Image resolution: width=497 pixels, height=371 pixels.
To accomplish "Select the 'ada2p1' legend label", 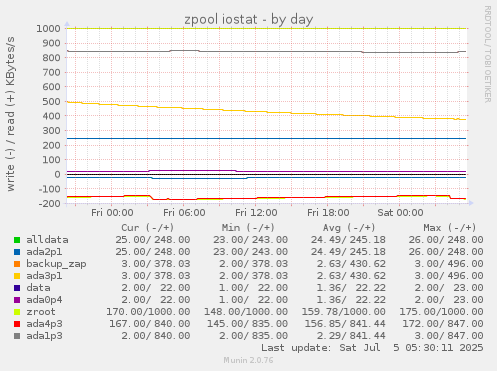I will click(x=44, y=252).
